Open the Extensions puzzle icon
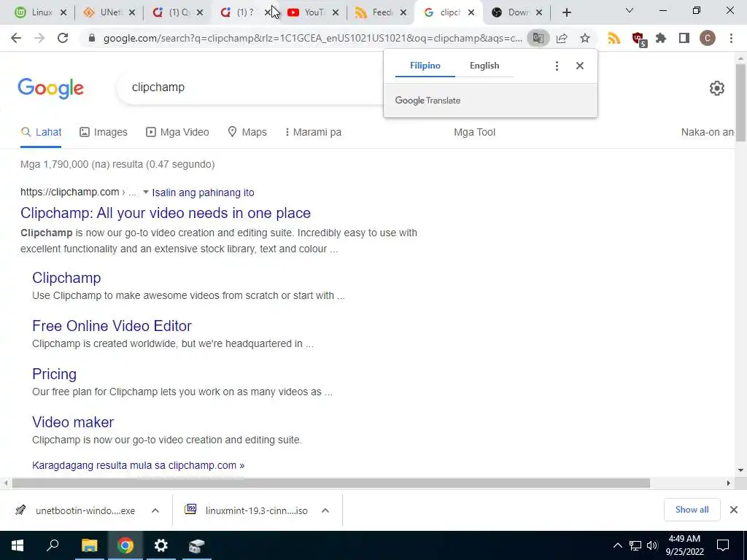747x560 pixels. [661, 38]
